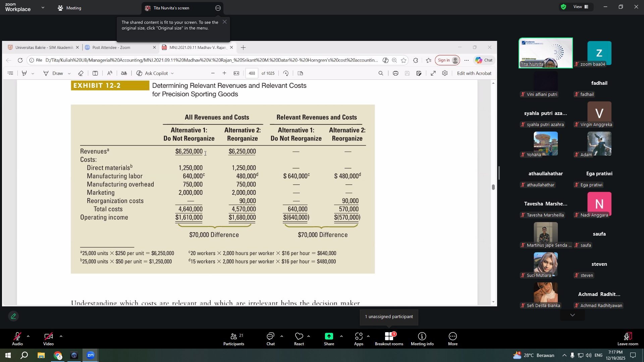Click the annotate pencil icon

tap(13, 316)
